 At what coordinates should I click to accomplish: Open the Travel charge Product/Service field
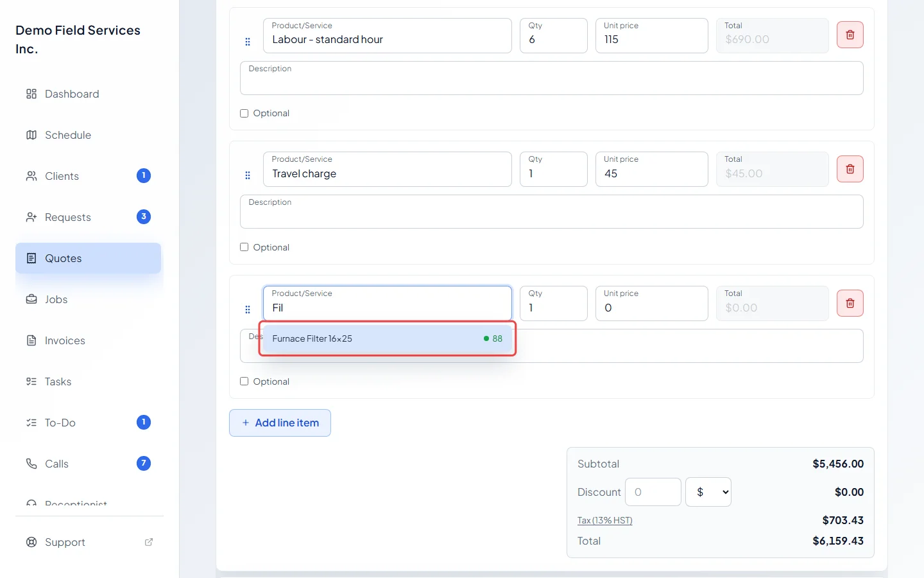[388, 169]
